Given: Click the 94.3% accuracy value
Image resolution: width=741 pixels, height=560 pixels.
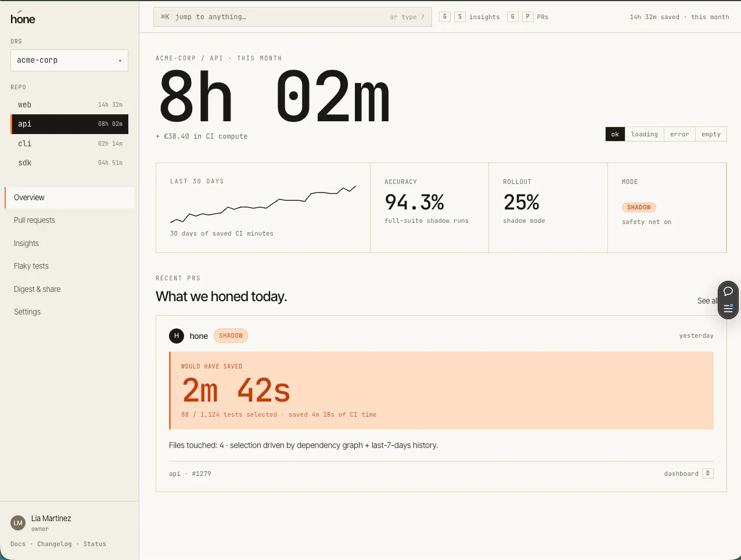Looking at the screenshot, I should point(415,202).
